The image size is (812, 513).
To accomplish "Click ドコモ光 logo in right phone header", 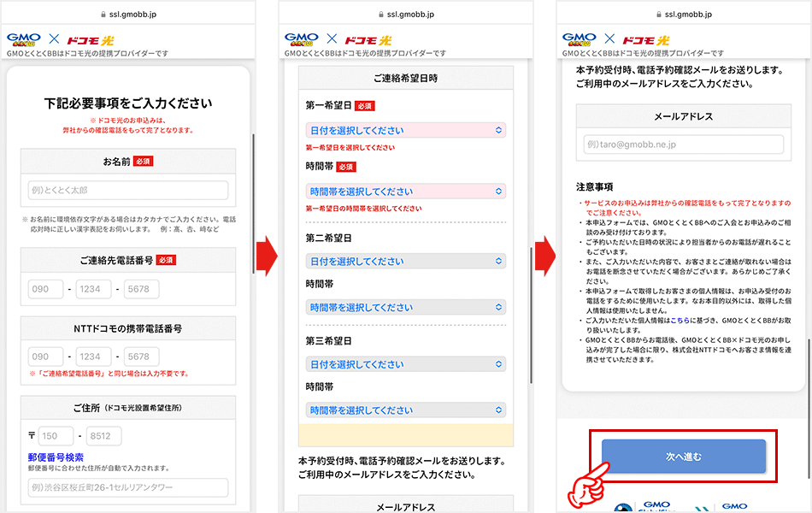I will click(x=646, y=40).
